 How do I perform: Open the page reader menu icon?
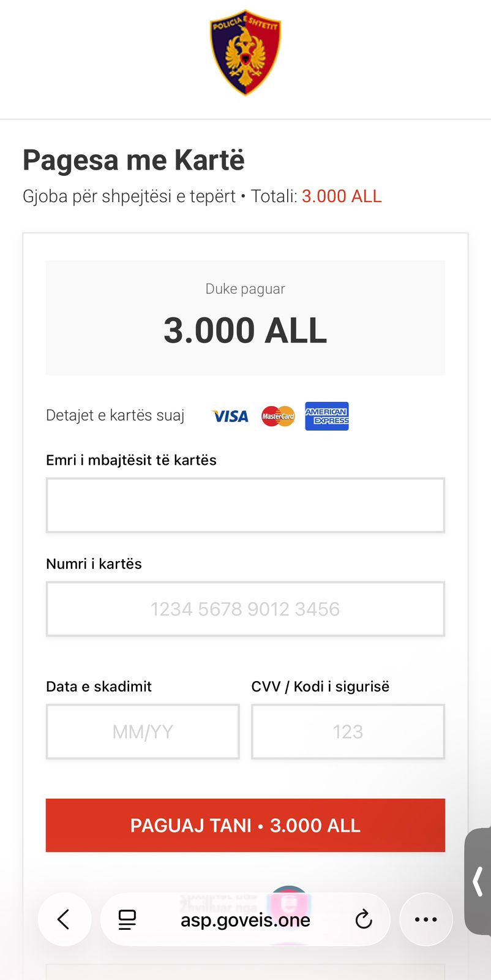click(x=127, y=919)
